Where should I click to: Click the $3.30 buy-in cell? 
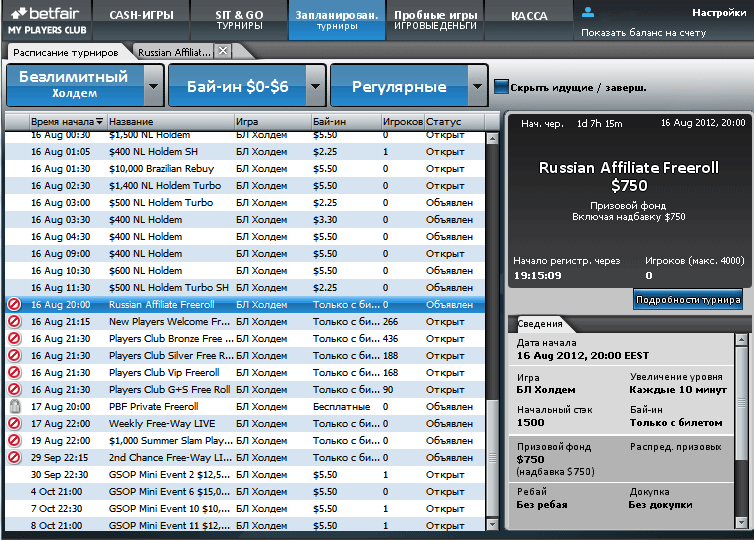pos(325,219)
